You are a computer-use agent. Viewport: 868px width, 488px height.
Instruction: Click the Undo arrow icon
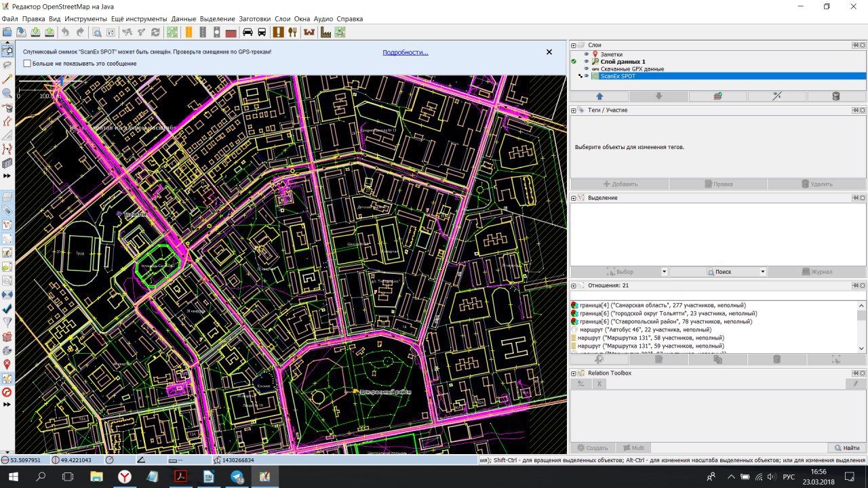click(x=65, y=32)
